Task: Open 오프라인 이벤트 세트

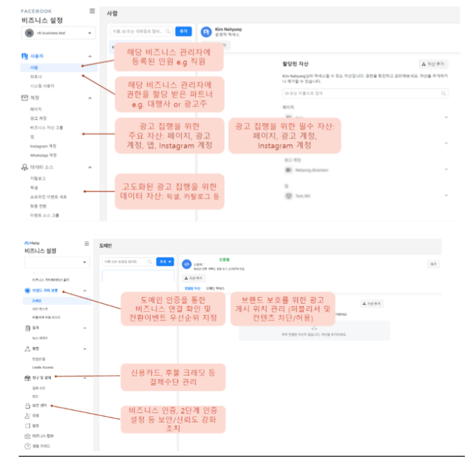Action: pyautogui.click(x=48, y=197)
